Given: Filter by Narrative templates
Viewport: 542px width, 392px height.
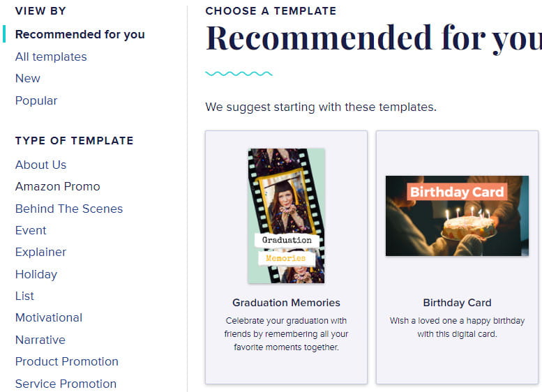Looking at the screenshot, I should point(40,340).
